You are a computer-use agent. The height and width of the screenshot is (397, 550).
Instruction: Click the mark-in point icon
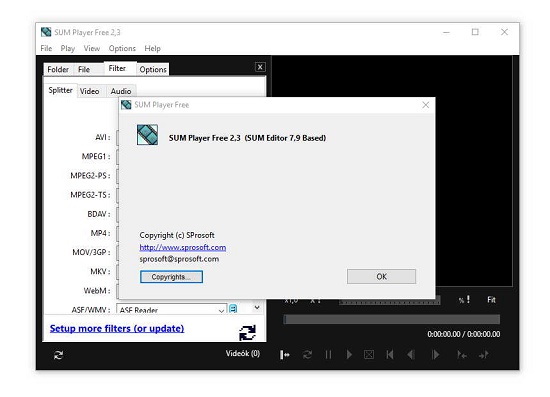click(x=462, y=355)
